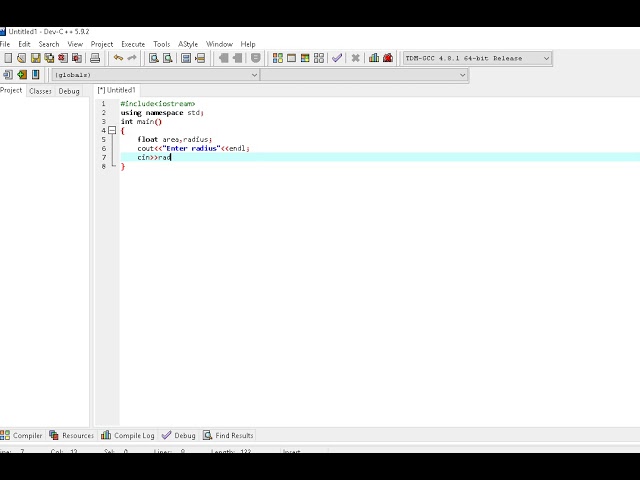
Task: Collapse the code fold on line 4
Action: click(x=112, y=131)
